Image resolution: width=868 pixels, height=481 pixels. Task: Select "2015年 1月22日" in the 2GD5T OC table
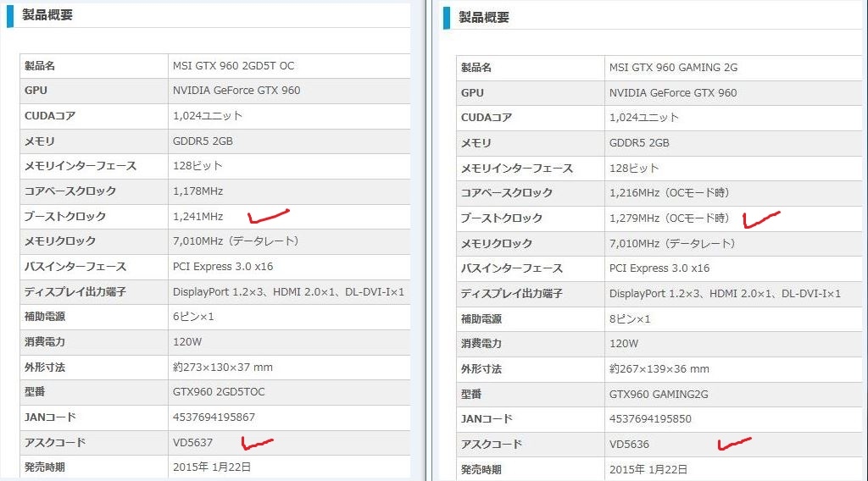click(212, 467)
